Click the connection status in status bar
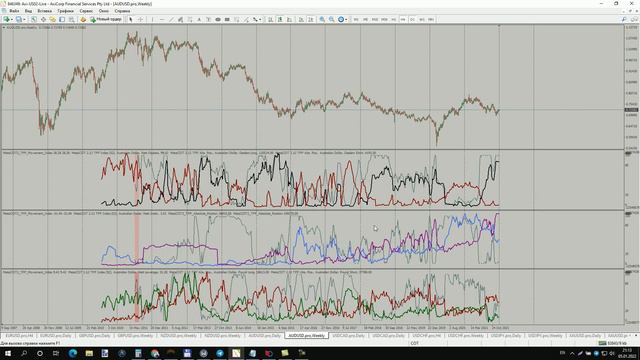 (x=612, y=343)
